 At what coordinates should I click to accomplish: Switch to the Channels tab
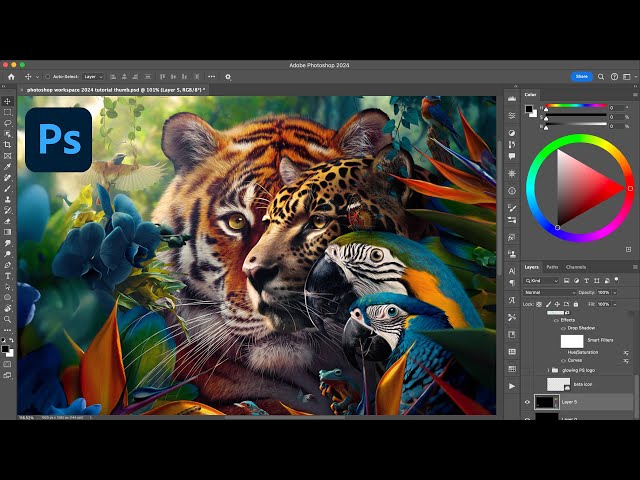pos(576,267)
